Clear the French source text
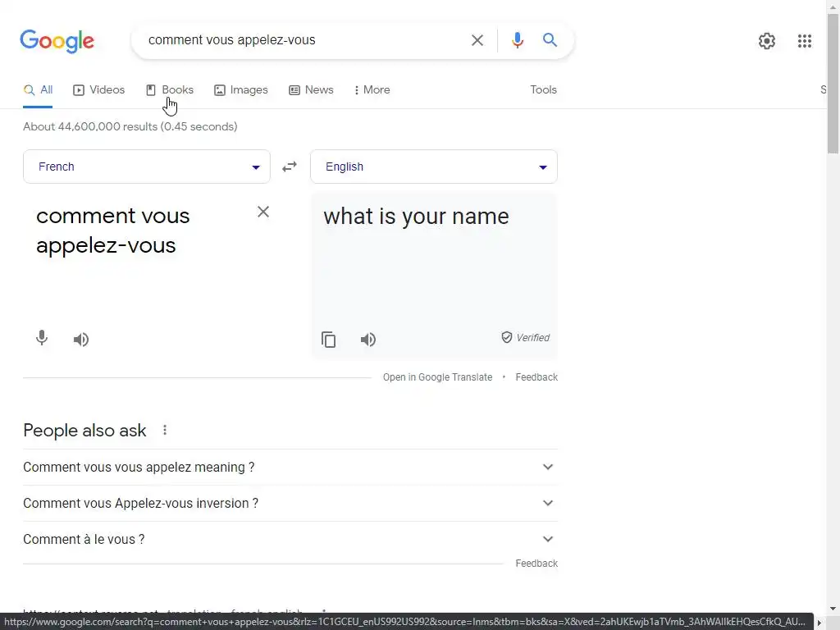This screenshot has width=840, height=630. [x=263, y=212]
